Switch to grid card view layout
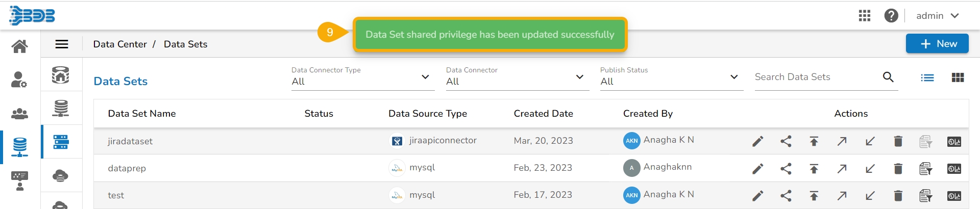Image resolution: width=980 pixels, height=209 pixels. pyautogui.click(x=958, y=77)
